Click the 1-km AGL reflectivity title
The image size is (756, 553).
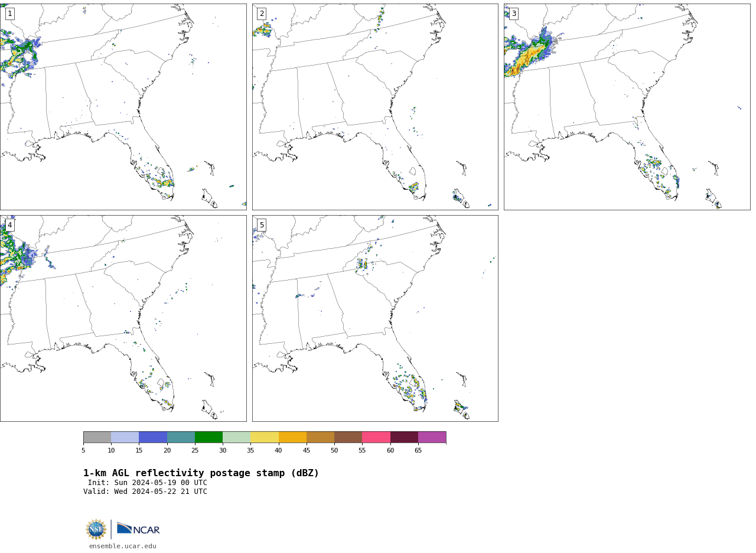[x=201, y=473]
